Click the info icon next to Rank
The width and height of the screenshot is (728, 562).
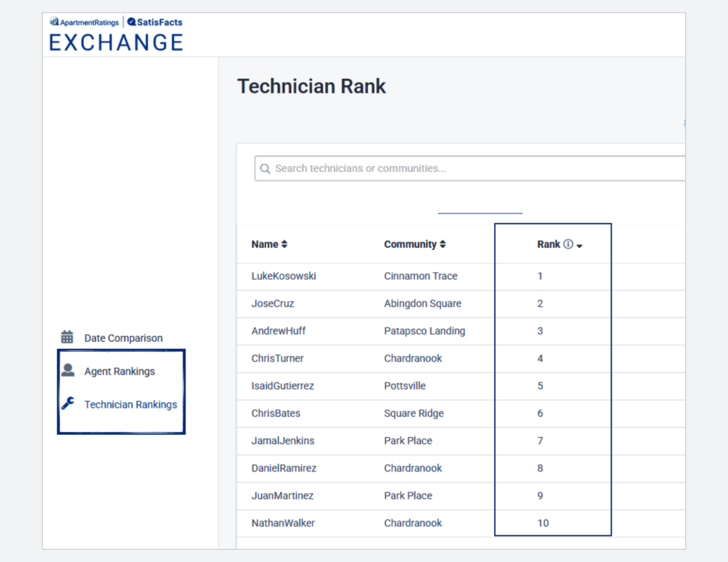(568, 244)
